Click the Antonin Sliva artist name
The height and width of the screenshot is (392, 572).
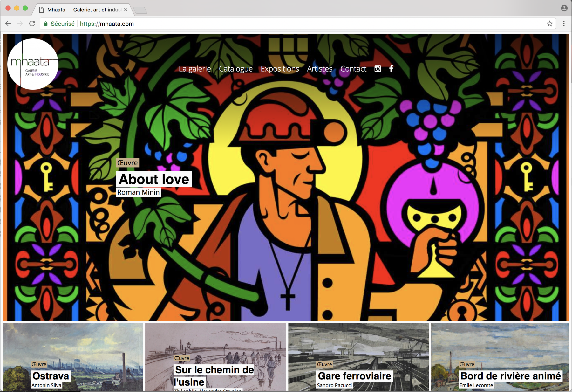click(46, 385)
